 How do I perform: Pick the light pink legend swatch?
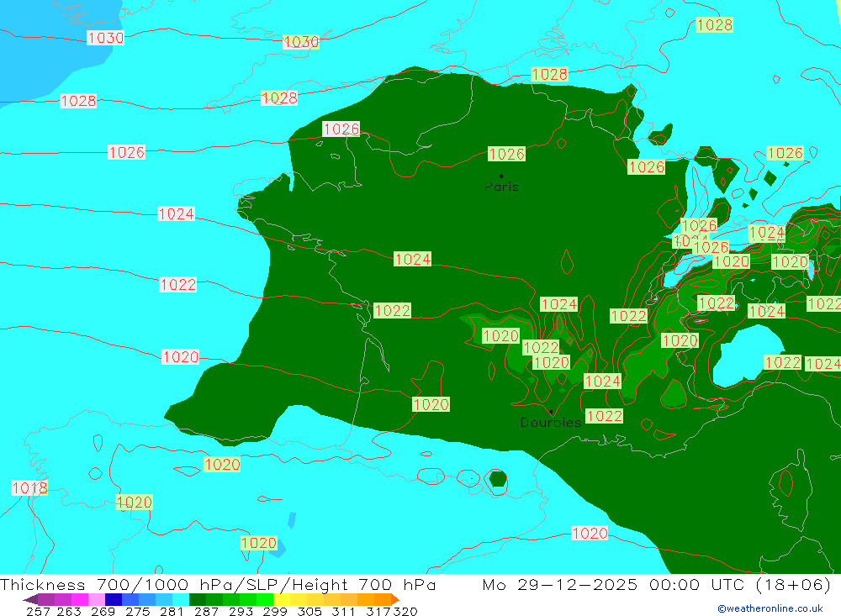point(97,599)
